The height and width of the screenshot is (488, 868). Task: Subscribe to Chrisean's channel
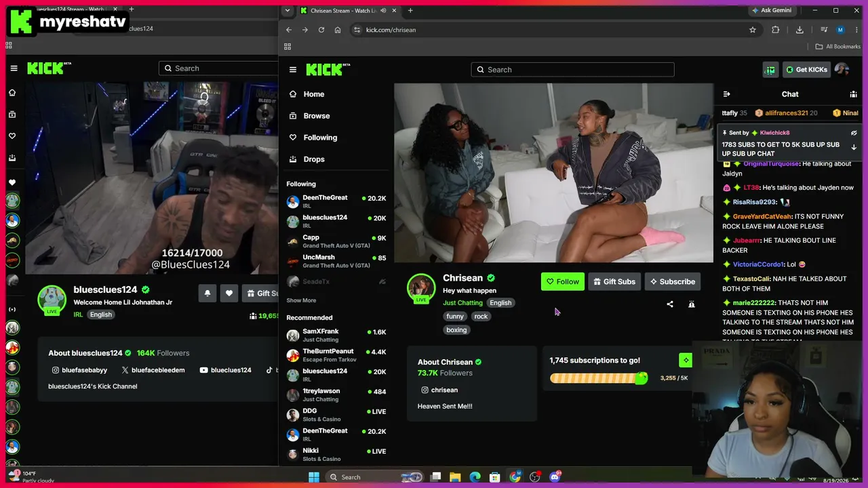tap(673, 281)
